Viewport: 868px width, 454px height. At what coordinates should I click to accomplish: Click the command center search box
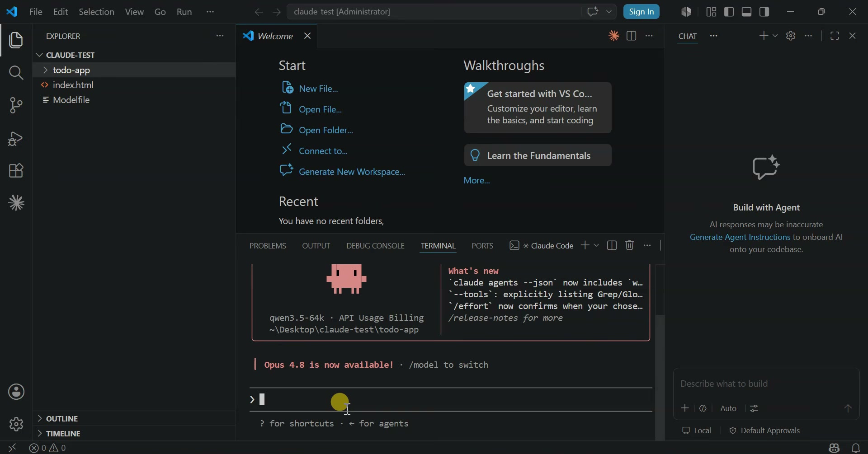434,12
